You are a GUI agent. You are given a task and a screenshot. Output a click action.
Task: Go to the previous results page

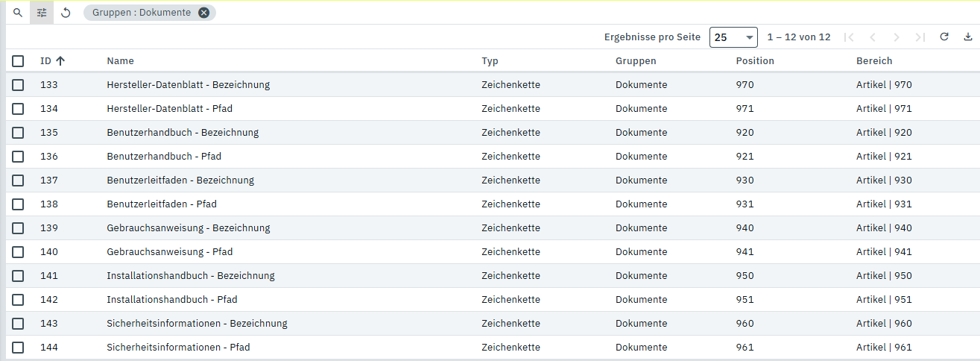[873, 37]
